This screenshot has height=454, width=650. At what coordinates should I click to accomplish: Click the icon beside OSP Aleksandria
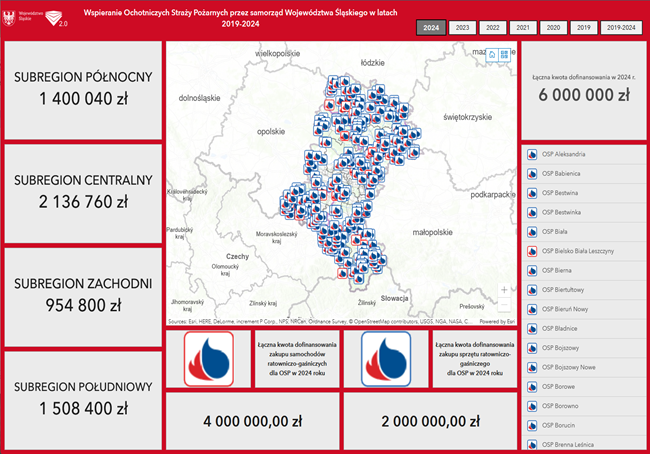click(531, 154)
